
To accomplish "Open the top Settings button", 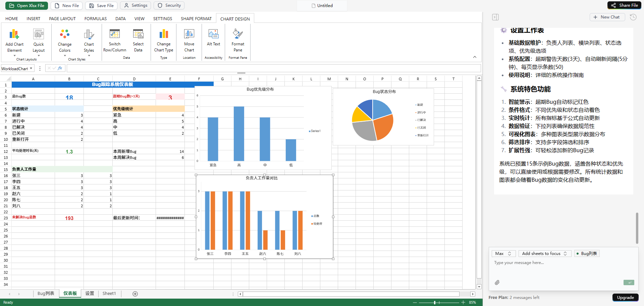I will (x=136, y=6).
